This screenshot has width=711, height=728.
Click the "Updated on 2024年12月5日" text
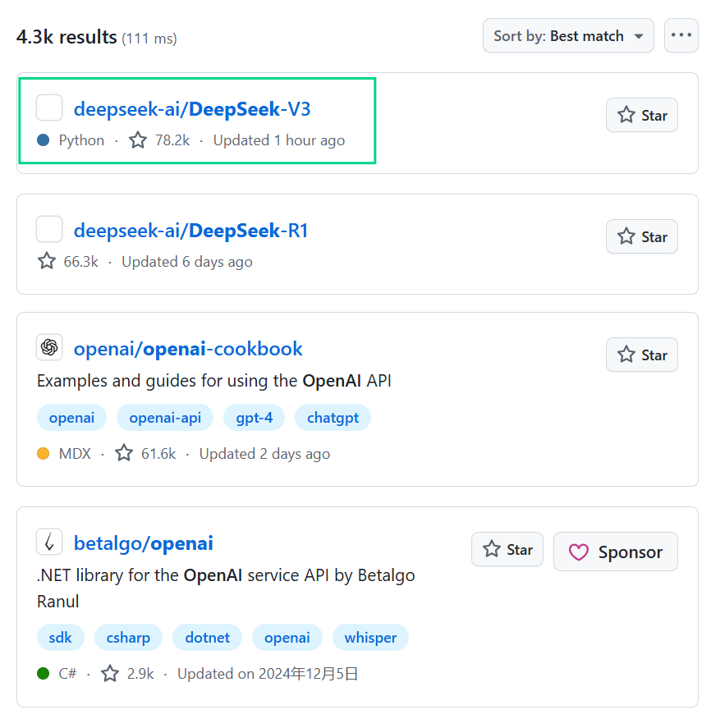tap(268, 674)
